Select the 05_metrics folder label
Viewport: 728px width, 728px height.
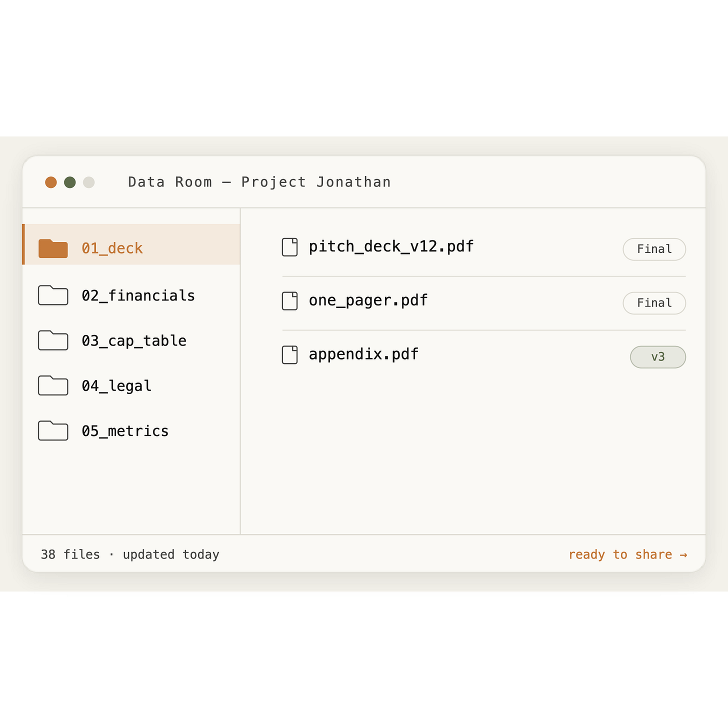(x=125, y=431)
